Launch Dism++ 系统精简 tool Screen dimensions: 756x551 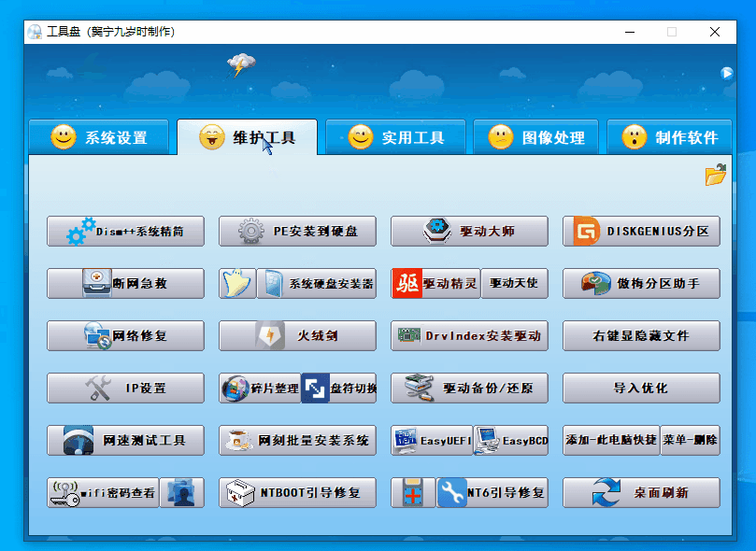tap(125, 232)
